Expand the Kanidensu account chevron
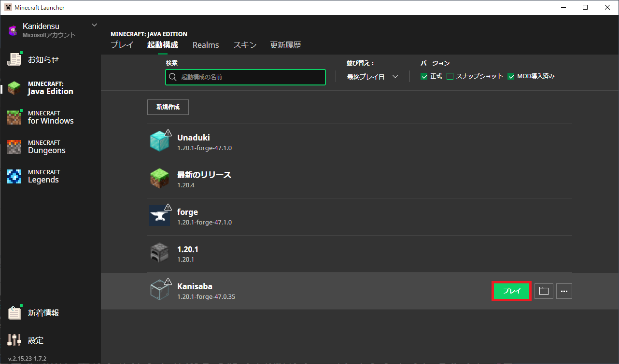Image resolution: width=619 pixels, height=364 pixels. pyautogui.click(x=94, y=25)
